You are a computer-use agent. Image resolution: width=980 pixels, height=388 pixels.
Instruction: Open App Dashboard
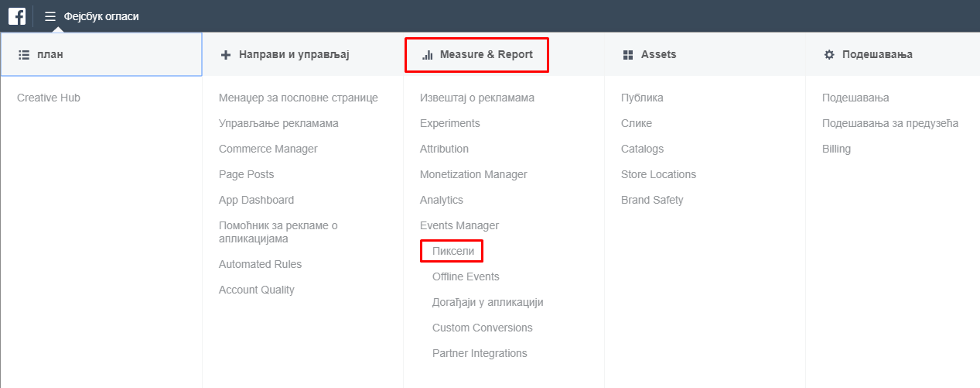pyautogui.click(x=257, y=200)
